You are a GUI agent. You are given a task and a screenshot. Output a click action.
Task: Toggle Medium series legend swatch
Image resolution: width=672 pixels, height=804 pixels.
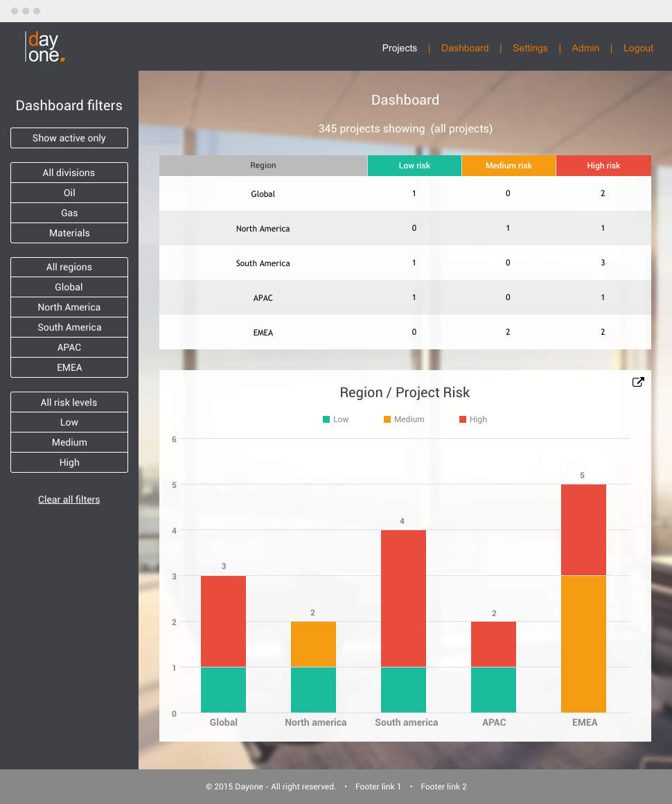click(x=387, y=419)
